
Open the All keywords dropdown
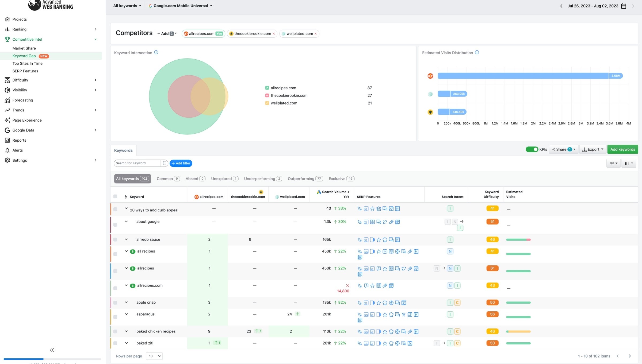(127, 6)
